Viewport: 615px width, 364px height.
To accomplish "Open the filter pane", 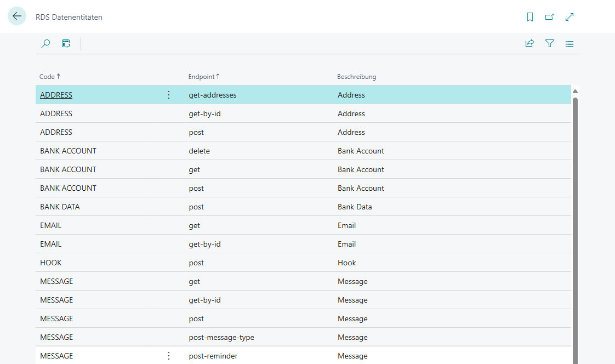I will [549, 43].
